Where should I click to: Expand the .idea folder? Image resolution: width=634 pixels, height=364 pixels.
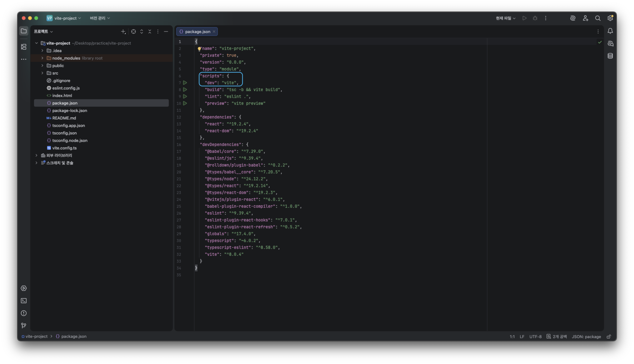pyautogui.click(x=42, y=51)
